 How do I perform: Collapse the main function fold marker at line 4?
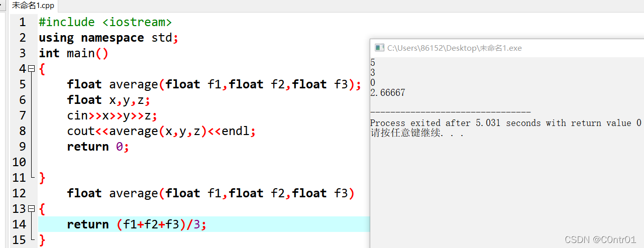(x=31, y=69)
